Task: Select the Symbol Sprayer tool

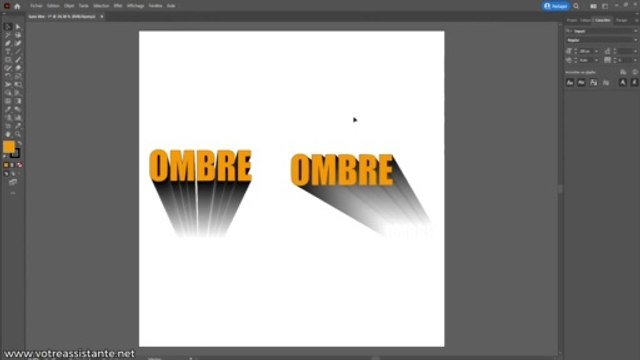Action: 8,118
